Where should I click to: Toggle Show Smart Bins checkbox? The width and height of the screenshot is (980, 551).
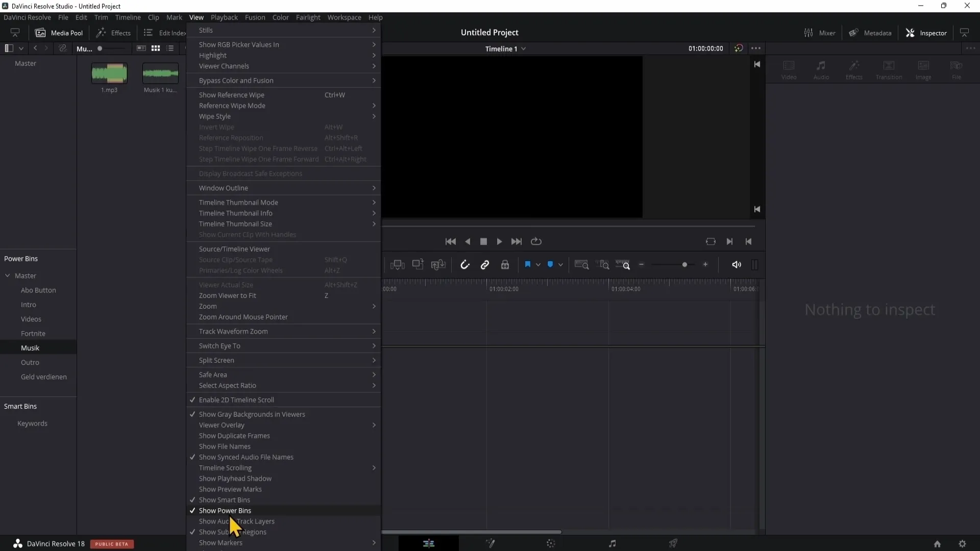click(224, 499)
